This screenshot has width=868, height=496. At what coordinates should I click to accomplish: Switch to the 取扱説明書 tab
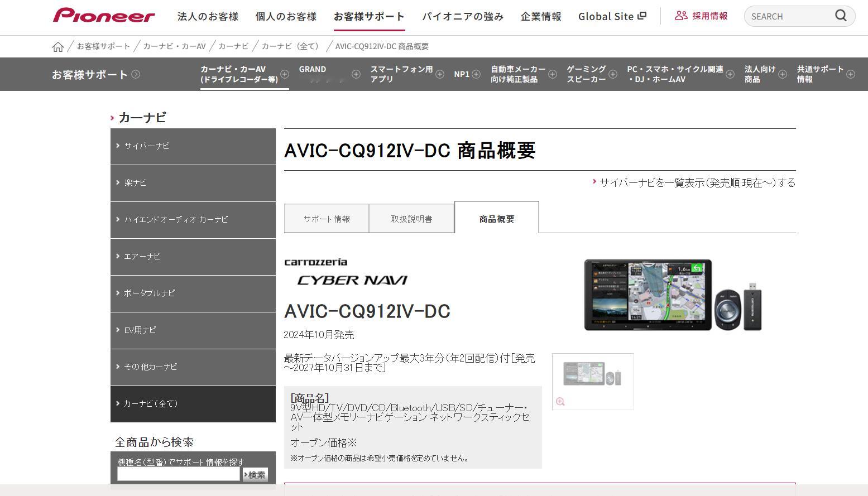point(411,219)
